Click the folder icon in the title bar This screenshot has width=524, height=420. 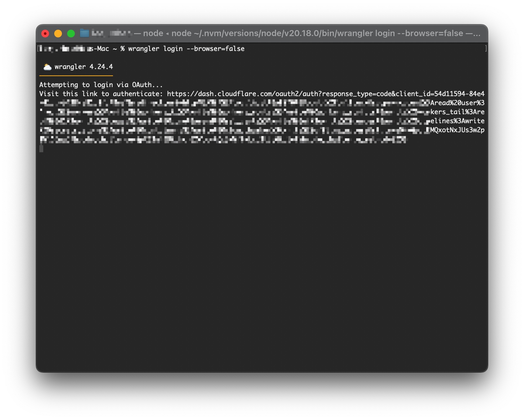click(x=85, y=33)
